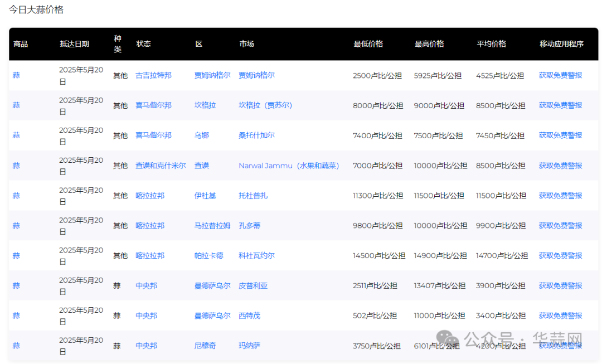
Task: Select the 2500卢比/公担 minimum price cell
Action: point(377,76)
